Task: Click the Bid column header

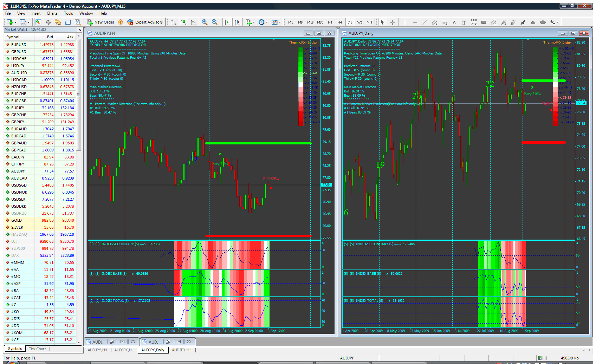Action: point(45,37)
